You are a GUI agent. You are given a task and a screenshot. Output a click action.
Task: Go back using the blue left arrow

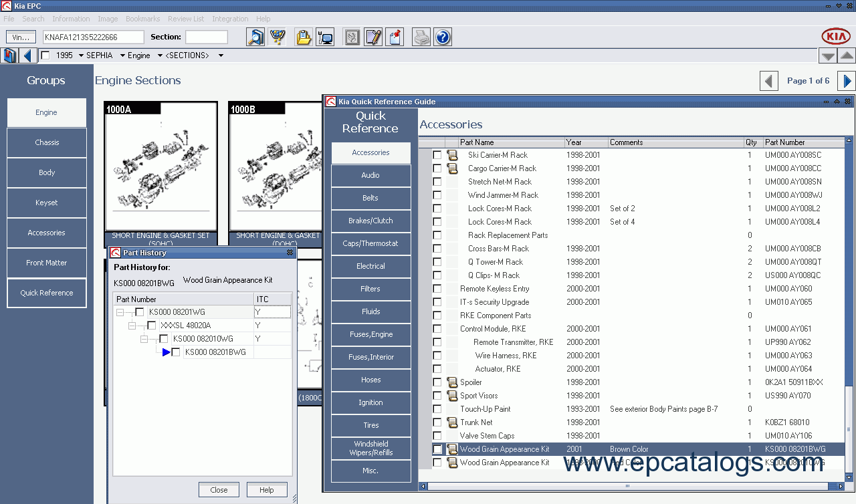click(27, 55)
